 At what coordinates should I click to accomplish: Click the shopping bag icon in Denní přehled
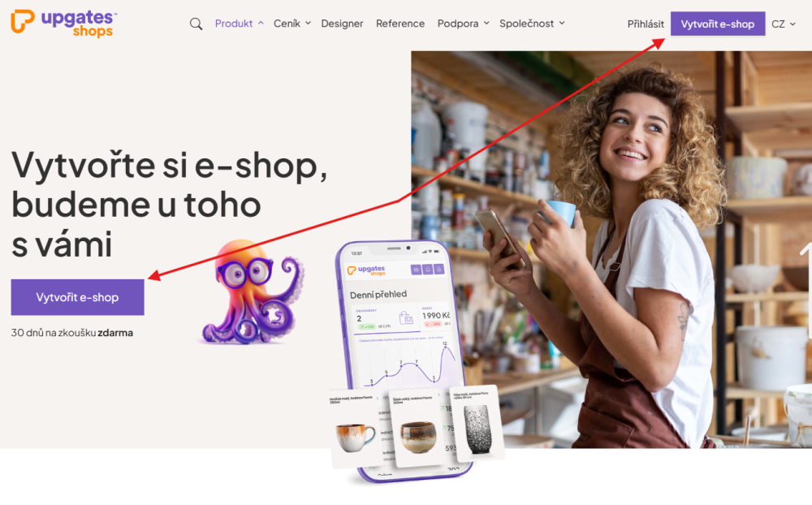click(405, 317)
